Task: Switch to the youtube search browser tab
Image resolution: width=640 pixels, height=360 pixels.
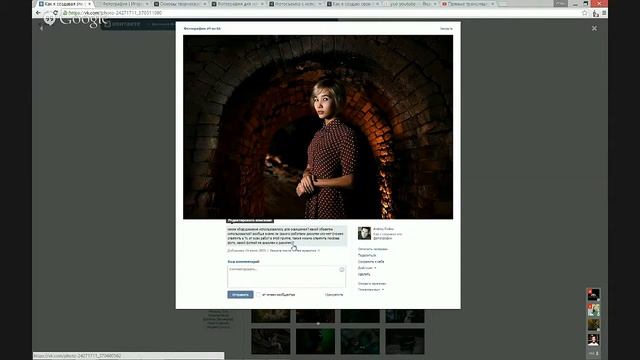Action: tap(411, 4)
